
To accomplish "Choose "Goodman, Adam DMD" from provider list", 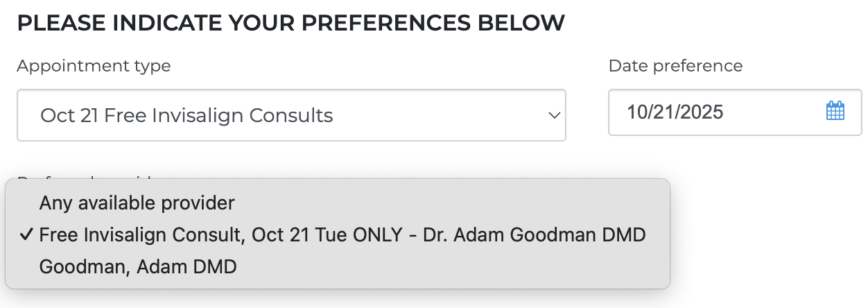I will (x=138, y=266).
